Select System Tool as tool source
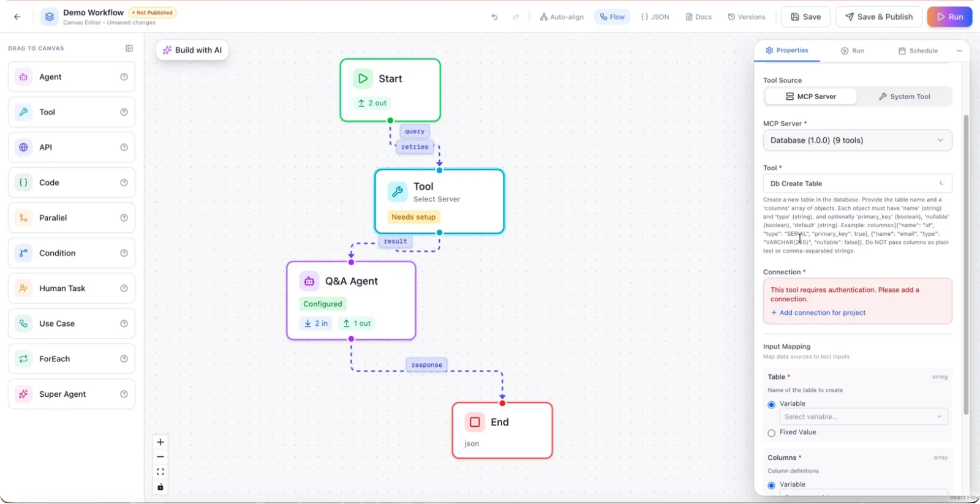980x504 pixels. (904, 97)
